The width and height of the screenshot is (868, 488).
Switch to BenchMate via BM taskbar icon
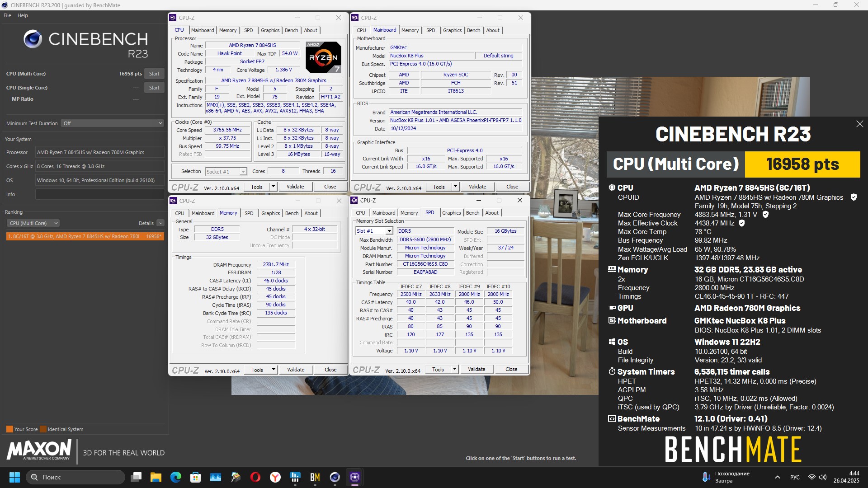pyautogui.click(x=315, y=477)
